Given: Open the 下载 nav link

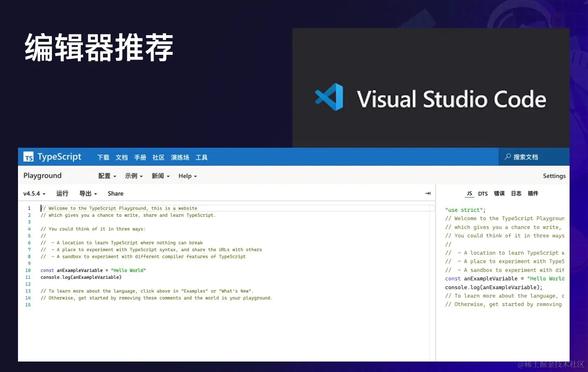Looking at the screenshot, I should point(103,157).
